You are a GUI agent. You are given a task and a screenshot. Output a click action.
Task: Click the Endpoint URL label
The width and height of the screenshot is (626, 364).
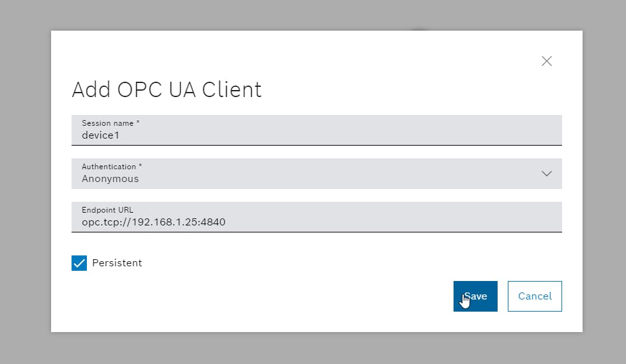107,210
